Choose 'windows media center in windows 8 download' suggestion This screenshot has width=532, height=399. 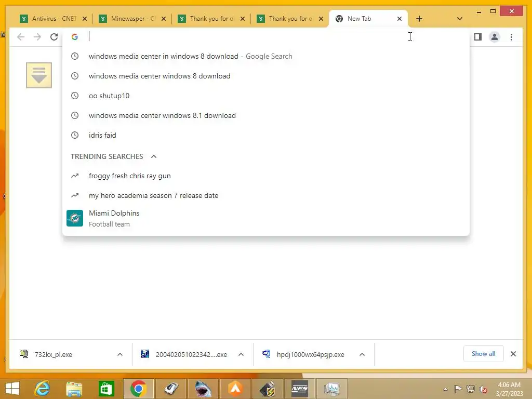tap(265, 56)
